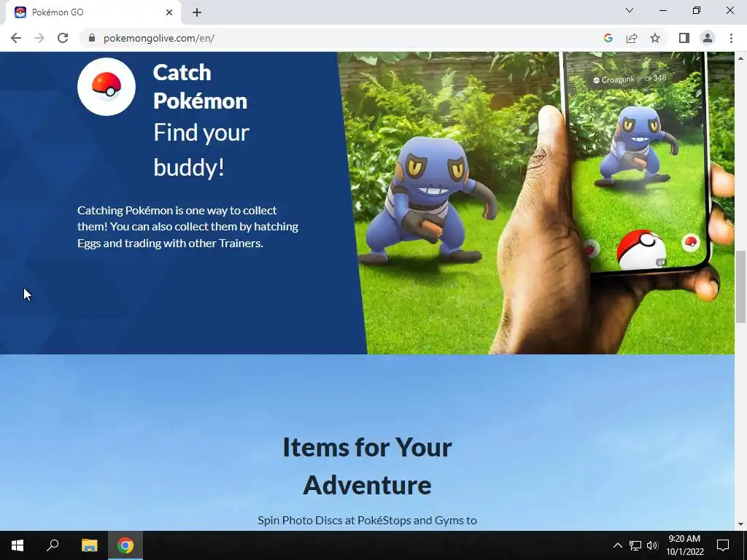Screen dimensions: 747x560
Task: Open the 9:20 AM clock calendar
Action: 684,545
